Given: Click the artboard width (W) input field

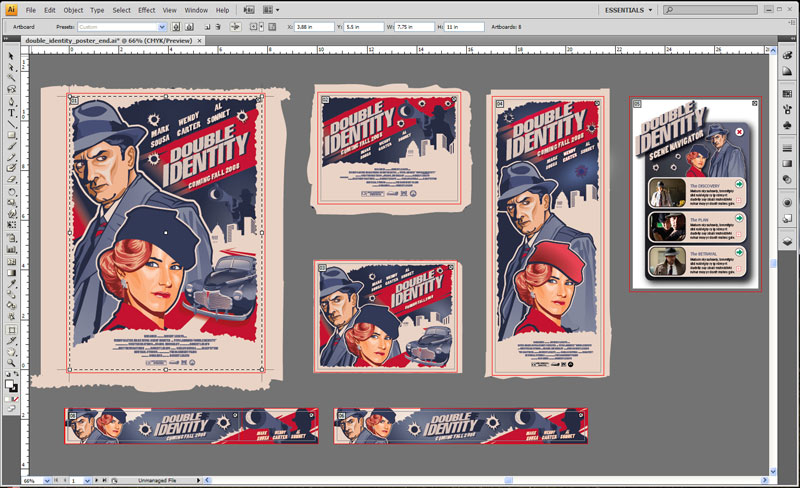Looking at the screenshot, I should tap(415, 26).
